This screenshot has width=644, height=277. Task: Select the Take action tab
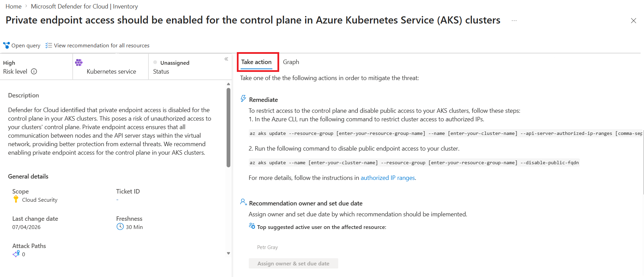click(256, 62)
